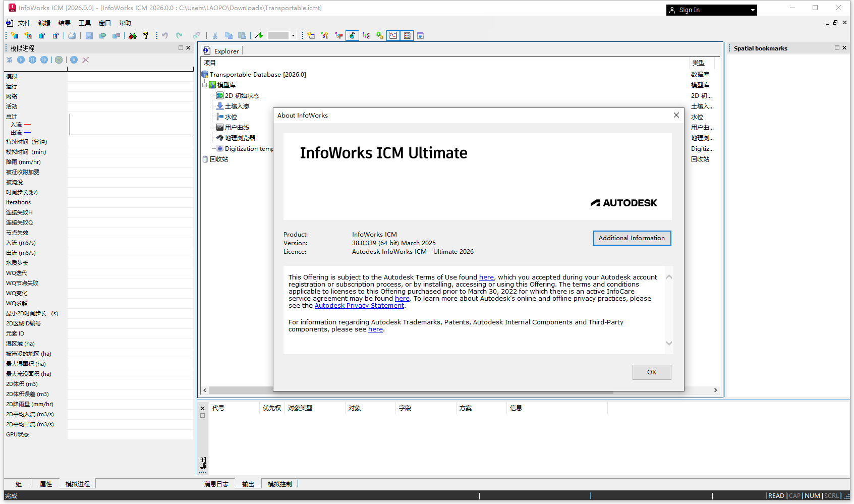Select the 用户曲线 tree item
This screenshot has height=504, width=854.
(x=237, y=127)
